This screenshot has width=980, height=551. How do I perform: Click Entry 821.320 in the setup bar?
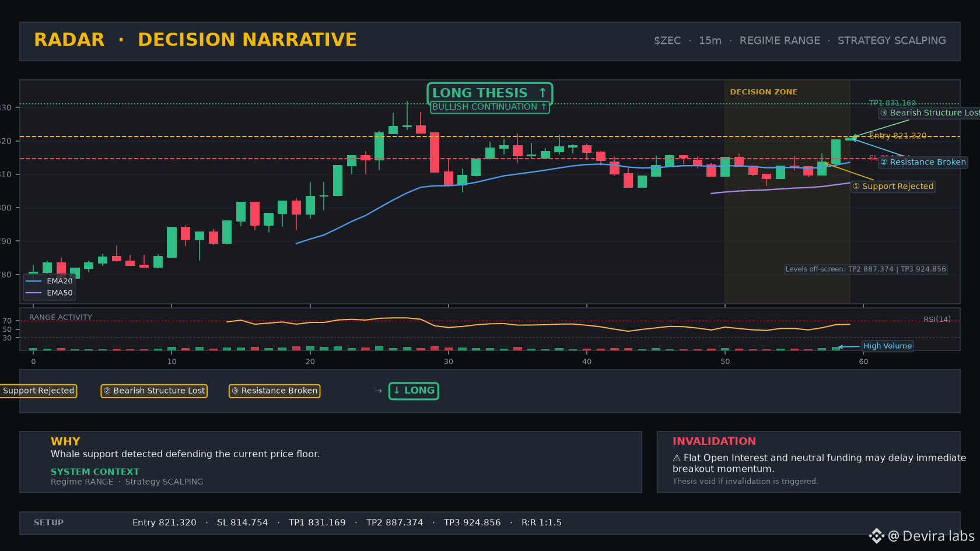coord(164,522)
